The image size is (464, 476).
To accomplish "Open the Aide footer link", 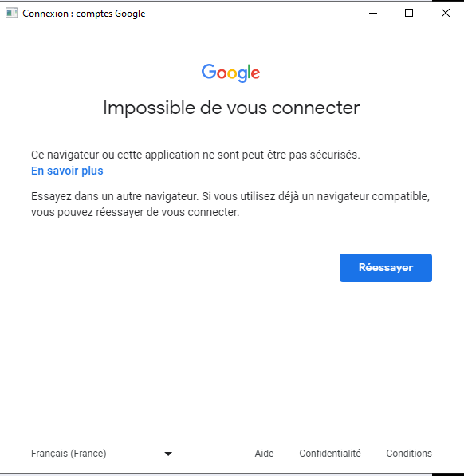I will [x=264, y=454].
